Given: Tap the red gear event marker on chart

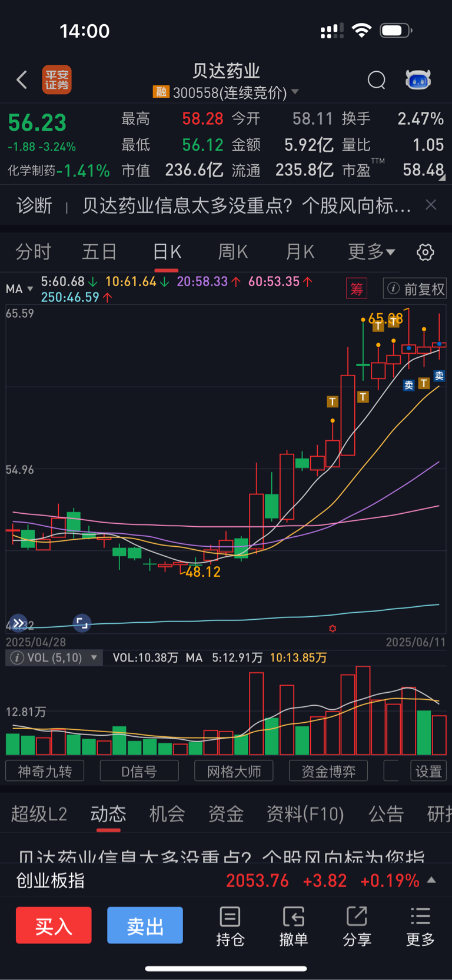Looking at the screenshot, I should click(333, 629).
